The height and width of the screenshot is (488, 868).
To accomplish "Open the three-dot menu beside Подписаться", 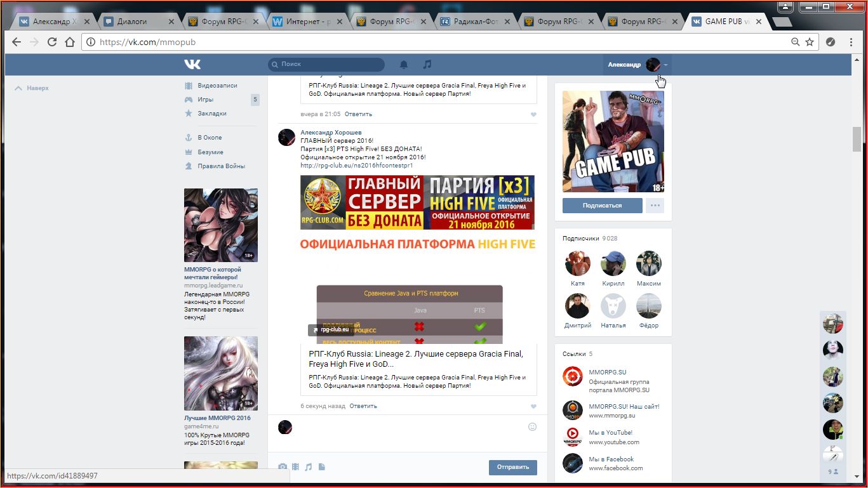I will (x=655, y=205).
